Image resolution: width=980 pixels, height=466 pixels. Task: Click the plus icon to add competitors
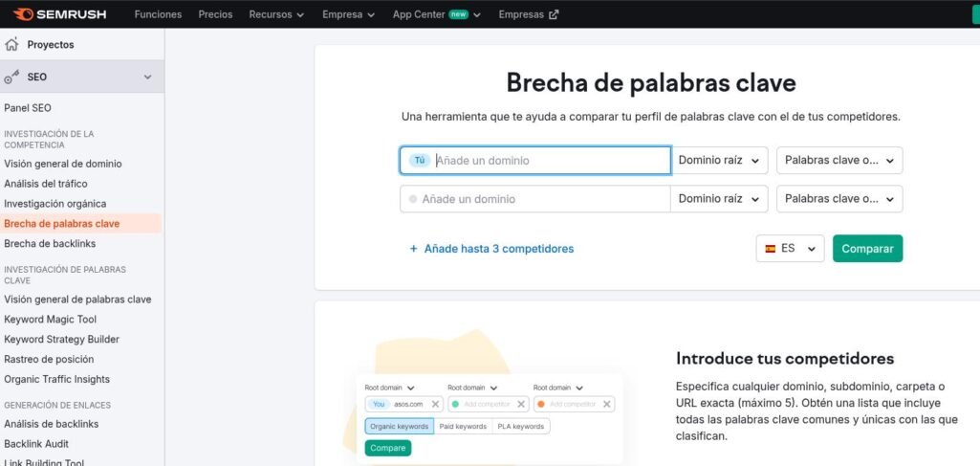(413, 249)
